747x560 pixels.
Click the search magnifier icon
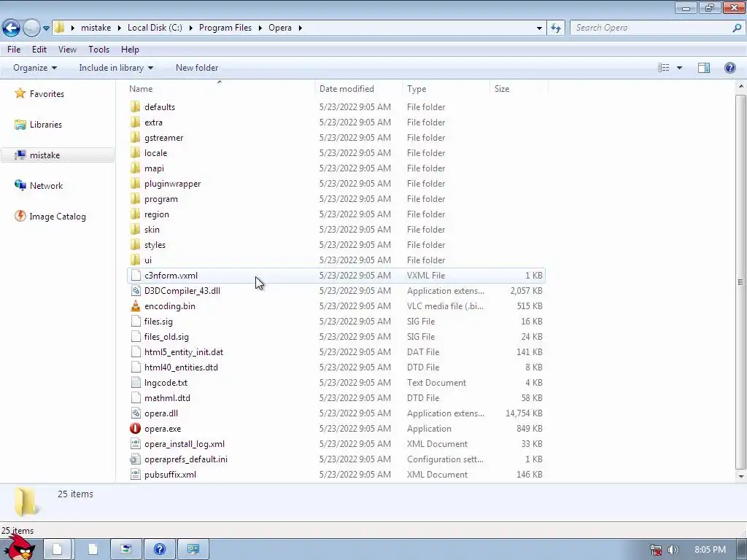[x=737, y=28]
